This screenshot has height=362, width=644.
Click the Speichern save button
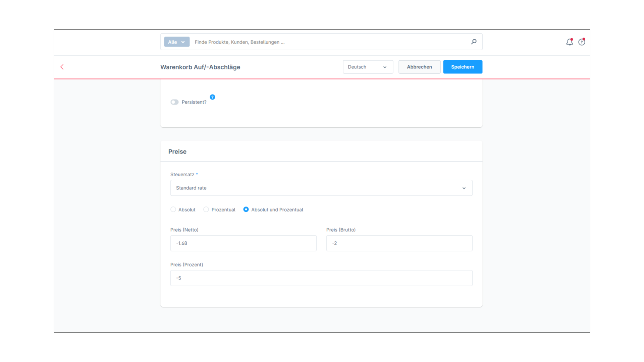pyautogui.click(x=463, y=67)
